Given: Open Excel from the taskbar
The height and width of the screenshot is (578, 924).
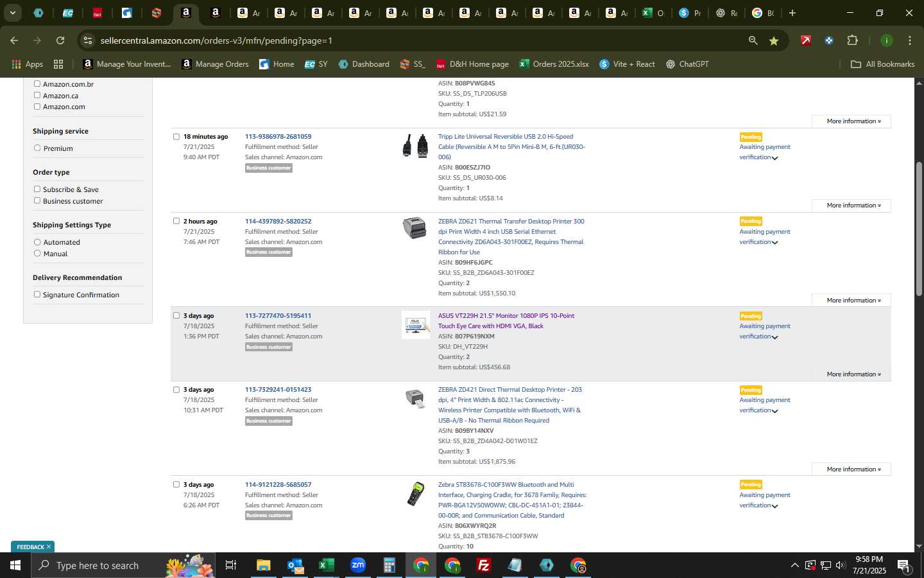Looking at the screenshot, I should click(x=327, y=565).
